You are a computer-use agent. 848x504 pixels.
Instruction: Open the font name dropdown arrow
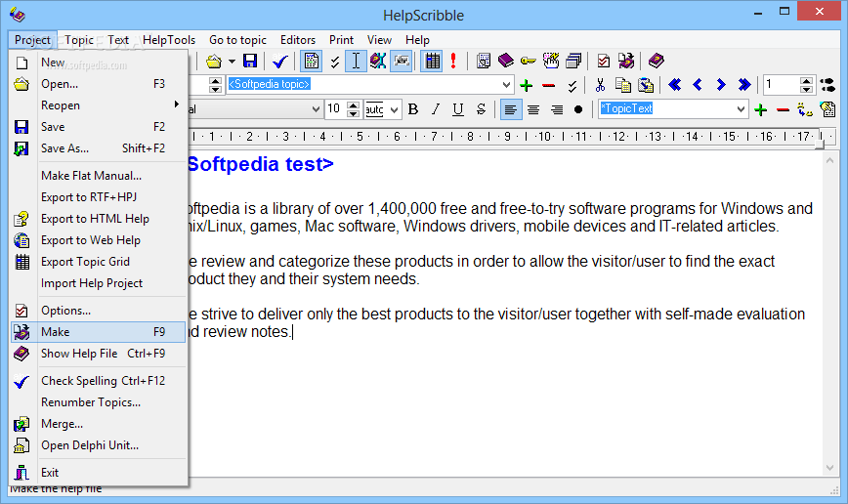pos(316,109)
